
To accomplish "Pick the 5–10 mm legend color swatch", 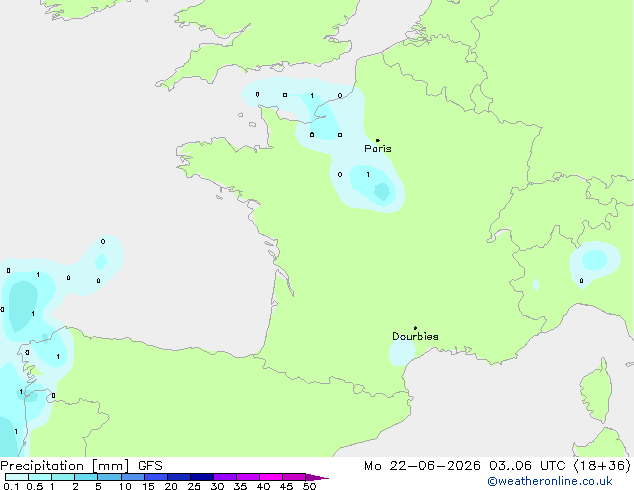I will point(110,477).
